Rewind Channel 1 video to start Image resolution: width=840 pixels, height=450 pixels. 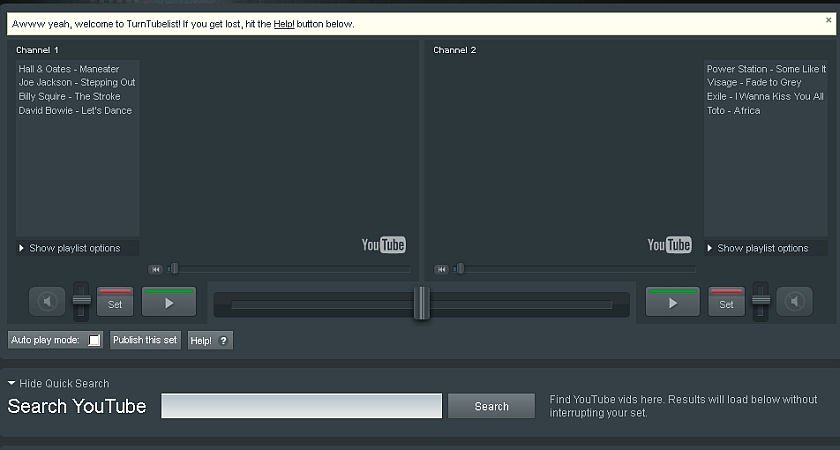click(x=155, y=269)
